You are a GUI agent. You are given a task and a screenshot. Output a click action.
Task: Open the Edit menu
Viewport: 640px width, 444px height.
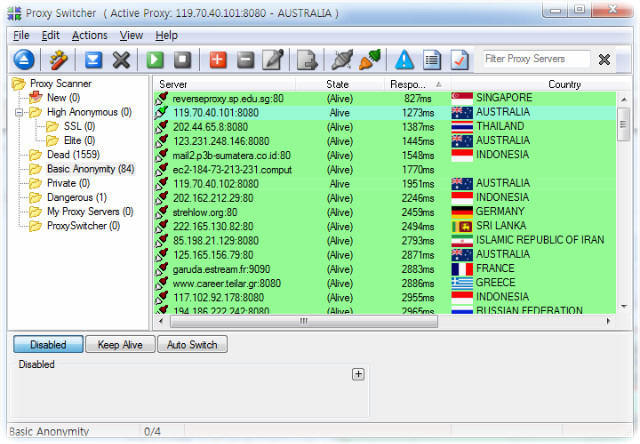coord(51,36)
